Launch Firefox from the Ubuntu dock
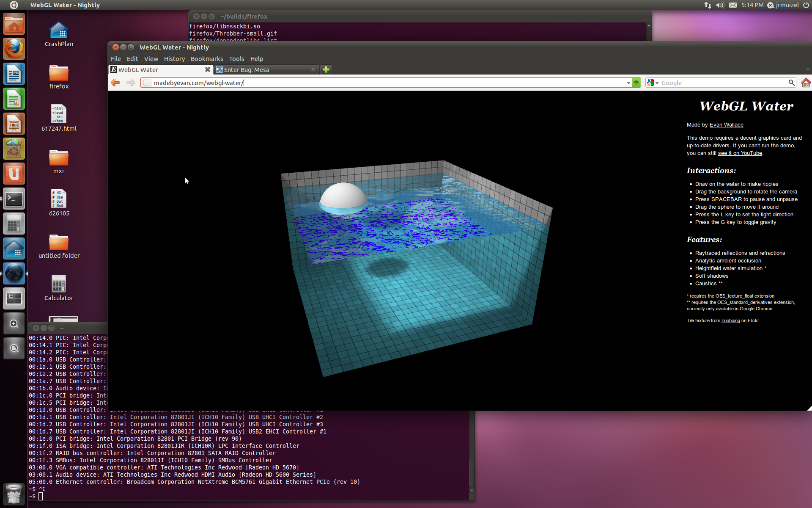Viewport: 812px width, 508px height. [14, 49]
